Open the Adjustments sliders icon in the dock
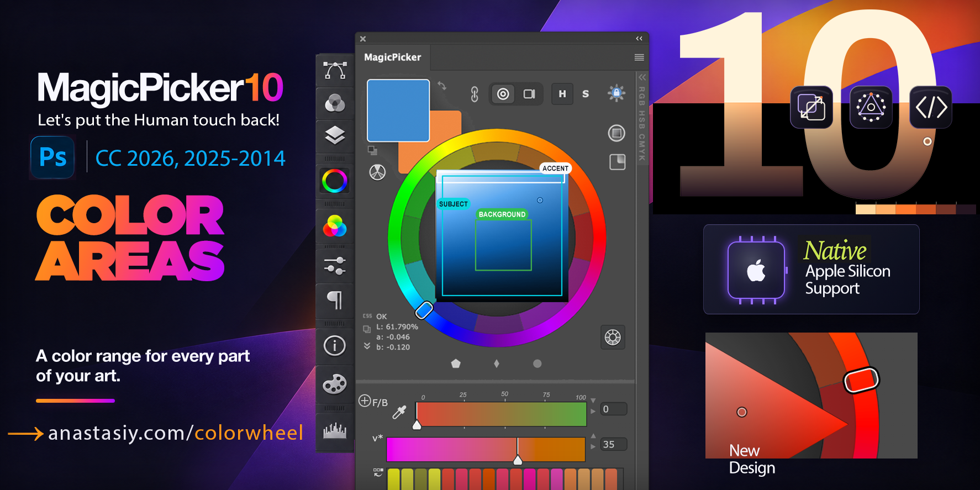 click(335, 266)
